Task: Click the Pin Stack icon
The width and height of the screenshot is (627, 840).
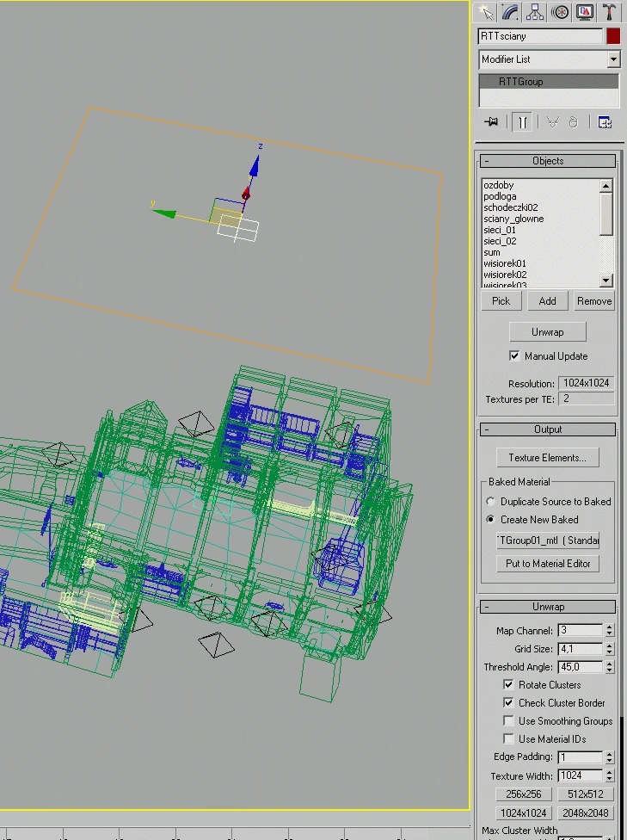Action: tap(491, 122)
